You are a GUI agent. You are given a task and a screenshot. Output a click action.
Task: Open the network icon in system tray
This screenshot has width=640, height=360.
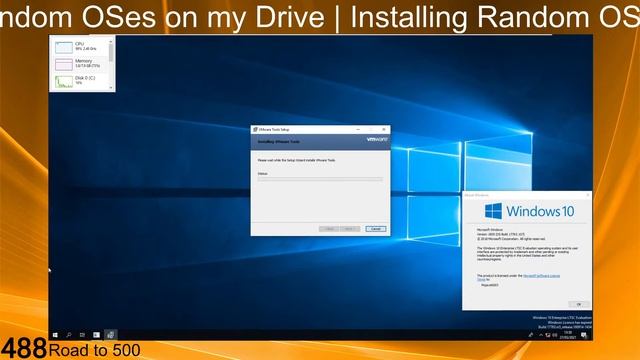548,335
